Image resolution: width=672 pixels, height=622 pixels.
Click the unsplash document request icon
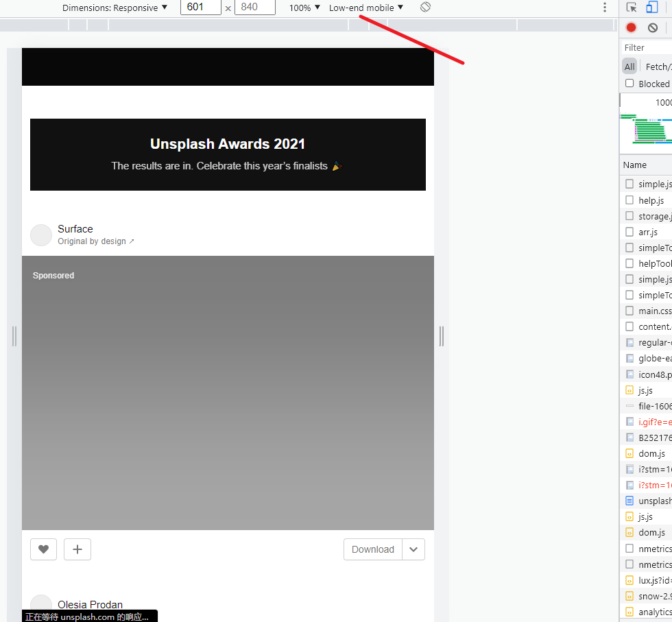629,501
